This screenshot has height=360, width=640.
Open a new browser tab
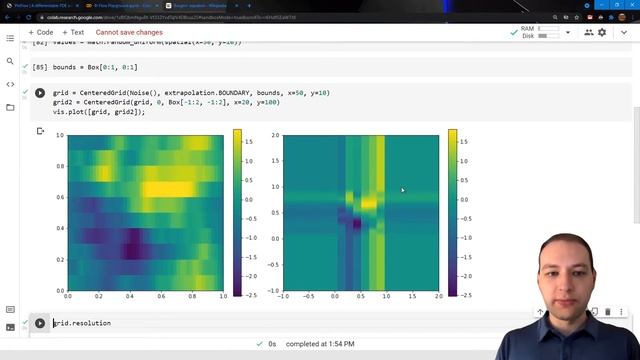click(249, 6)
